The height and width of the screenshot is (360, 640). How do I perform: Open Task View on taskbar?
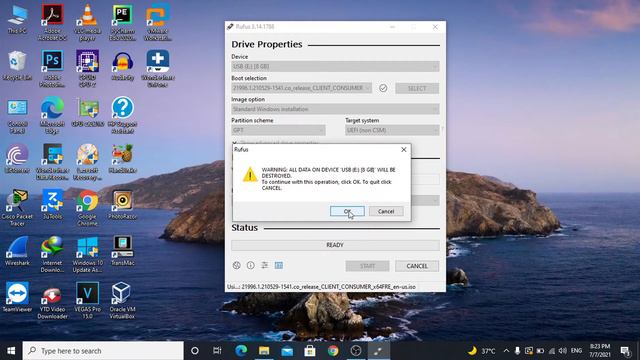tap(217, 351)
